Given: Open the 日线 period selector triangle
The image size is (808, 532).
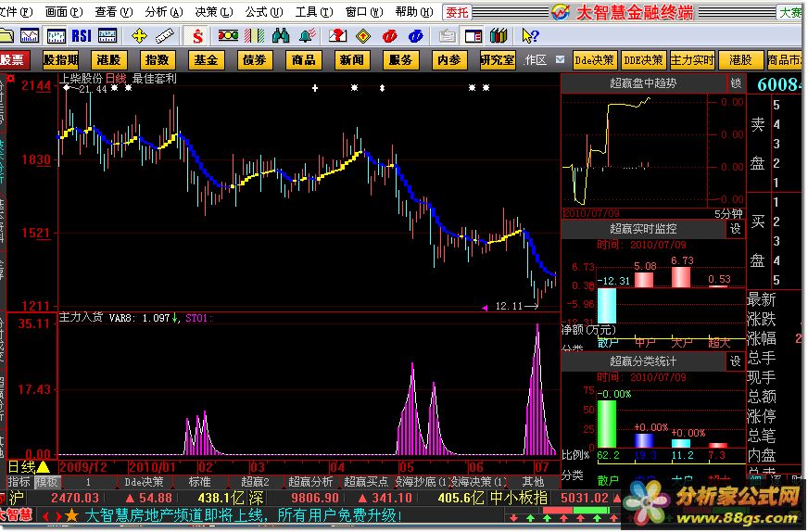Looking at the screenshot, I should coord(43,467).
